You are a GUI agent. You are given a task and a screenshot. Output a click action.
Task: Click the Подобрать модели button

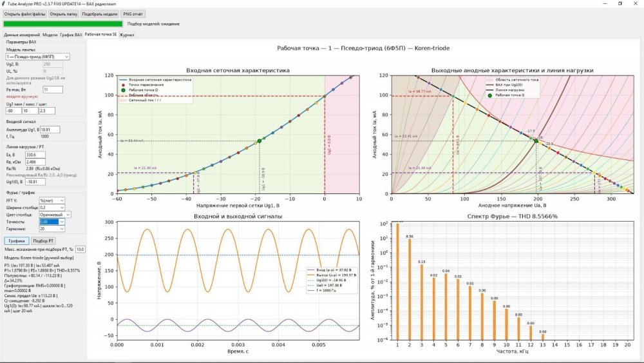point(100,14)
